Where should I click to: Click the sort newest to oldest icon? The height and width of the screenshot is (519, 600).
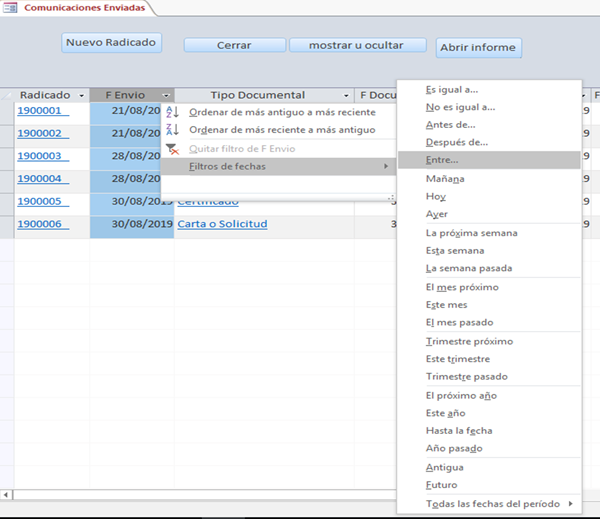point(171,130)
